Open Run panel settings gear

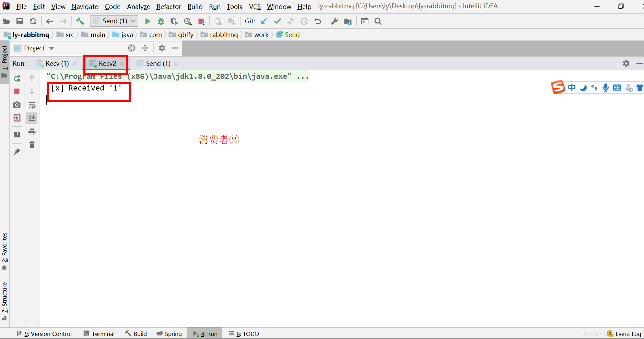tap(626, 63)
